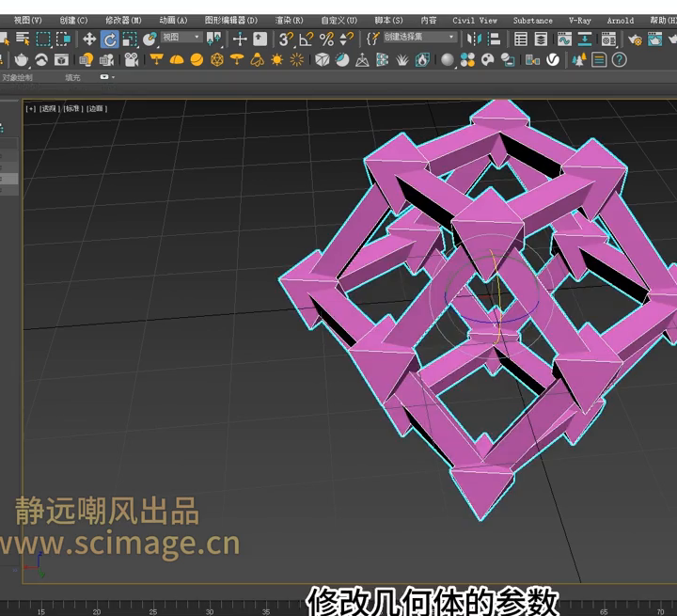Toggle Window/Crossing selection mode
677x616 pixels.
[64, 39]
